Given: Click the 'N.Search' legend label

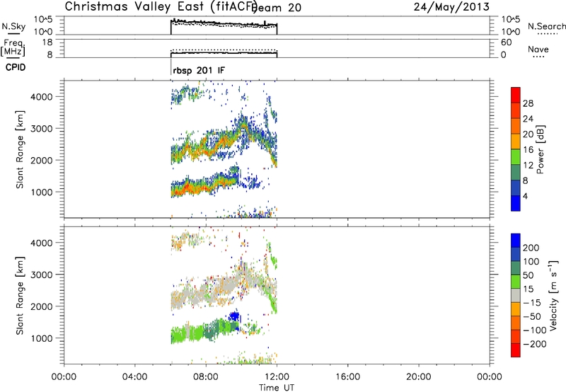Looking at the screenshot, I should [547, 26].
